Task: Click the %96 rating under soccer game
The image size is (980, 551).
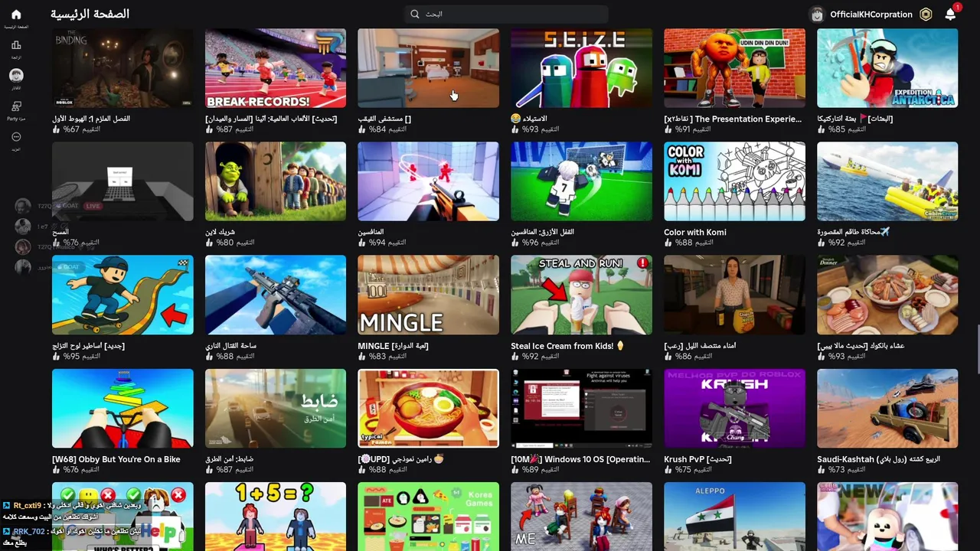Action: pyautogui.click(x=531, y=243)
